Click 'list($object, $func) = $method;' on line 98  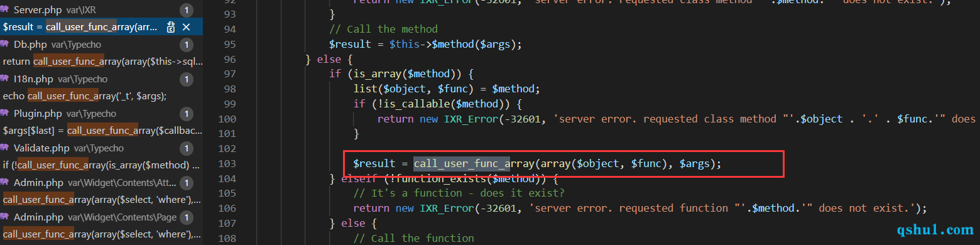point(446,89)
